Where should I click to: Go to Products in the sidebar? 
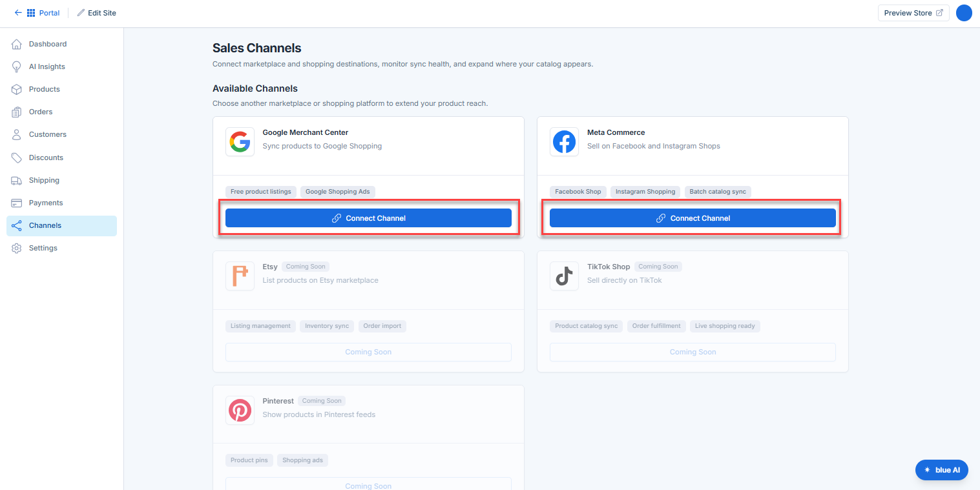click(61, 89)
